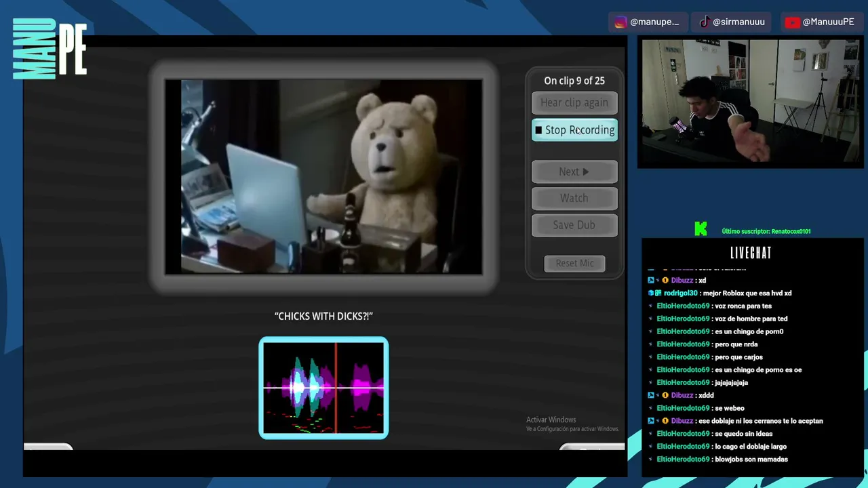Click the audio waveform recording display
The width and height of the screenshot is (868, 488).
click(x=323, y=388)
